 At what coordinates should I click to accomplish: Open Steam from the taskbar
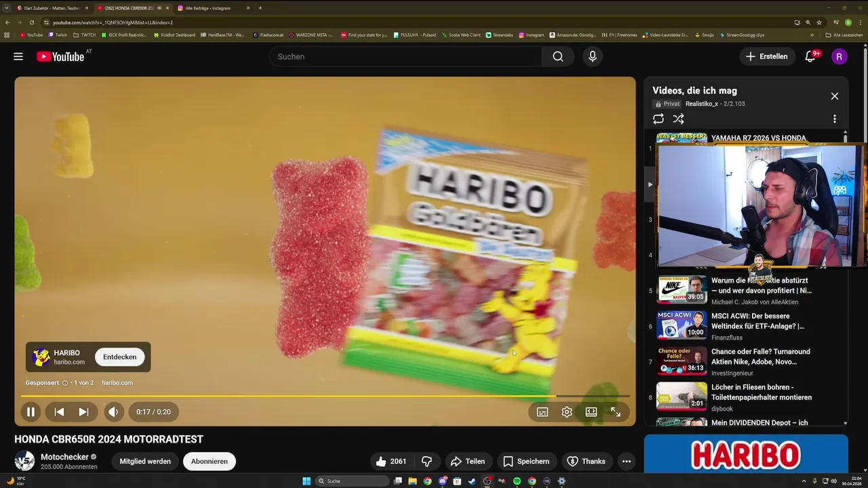click(x=472, y=481)
